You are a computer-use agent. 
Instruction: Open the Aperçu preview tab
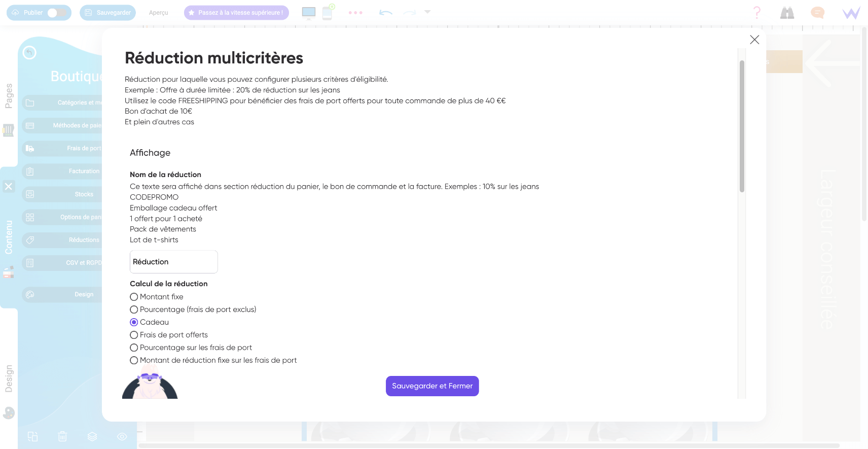[x=159, y=13]
